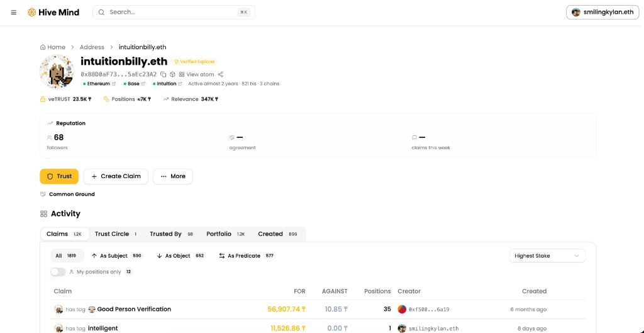Click the Activity grid icon
644x333 pixels.
click(x=43, y=214)
